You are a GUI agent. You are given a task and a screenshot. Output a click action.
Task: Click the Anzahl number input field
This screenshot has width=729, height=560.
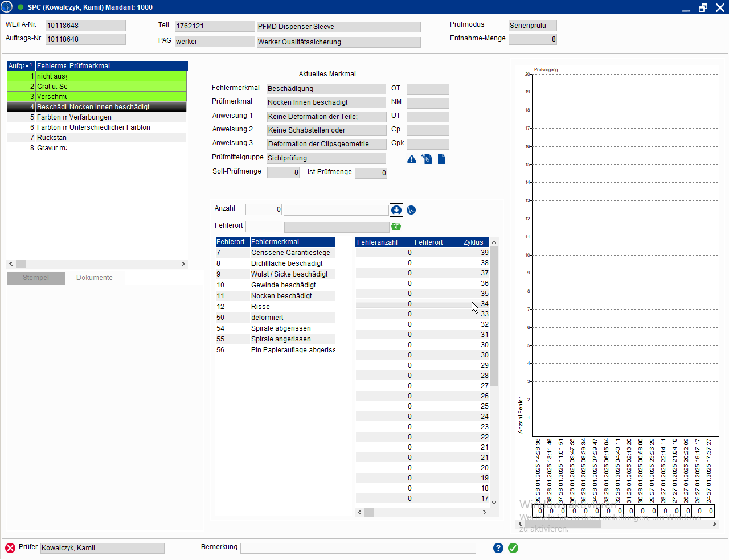point(264,209)
